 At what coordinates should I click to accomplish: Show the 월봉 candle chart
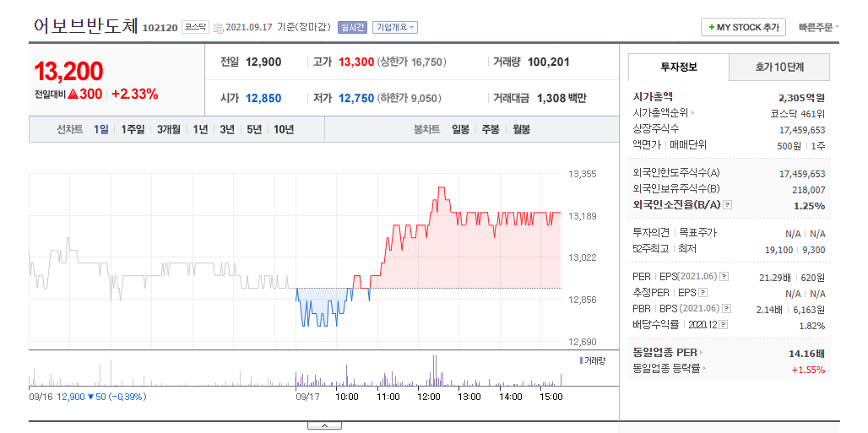coord(521,130)
